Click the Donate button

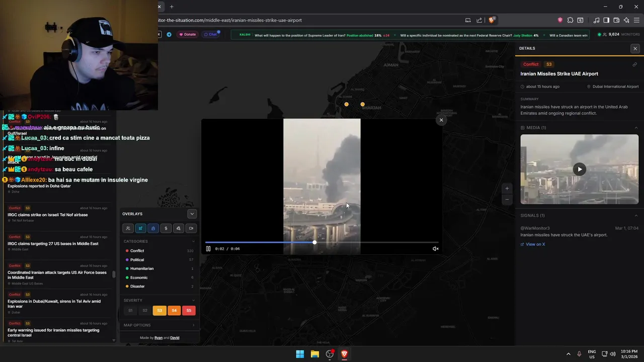[187, 35]
